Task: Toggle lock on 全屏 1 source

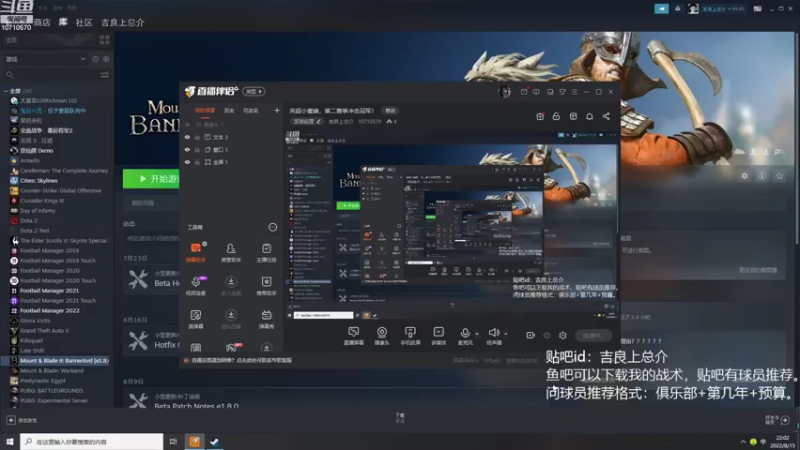Action: point(197,162)
